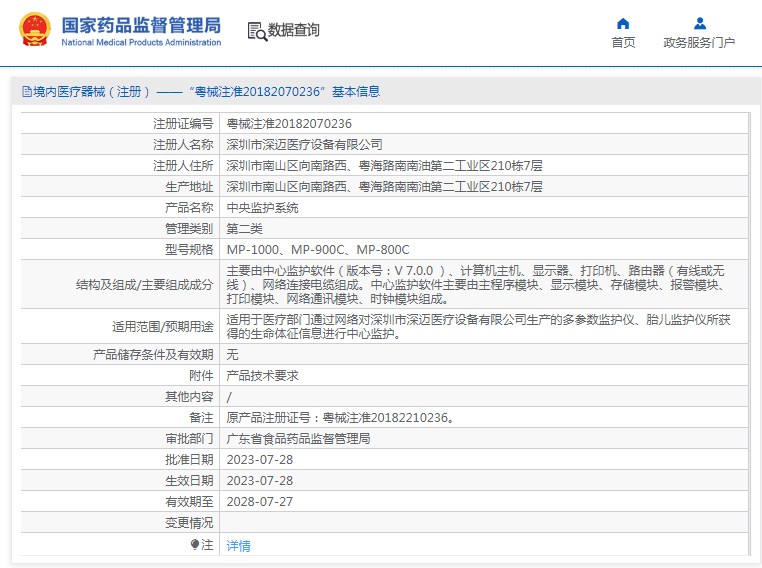The image size is (762, 568).
Task: Click the 生效日期 row label
Action: click(x=189, y=481)
